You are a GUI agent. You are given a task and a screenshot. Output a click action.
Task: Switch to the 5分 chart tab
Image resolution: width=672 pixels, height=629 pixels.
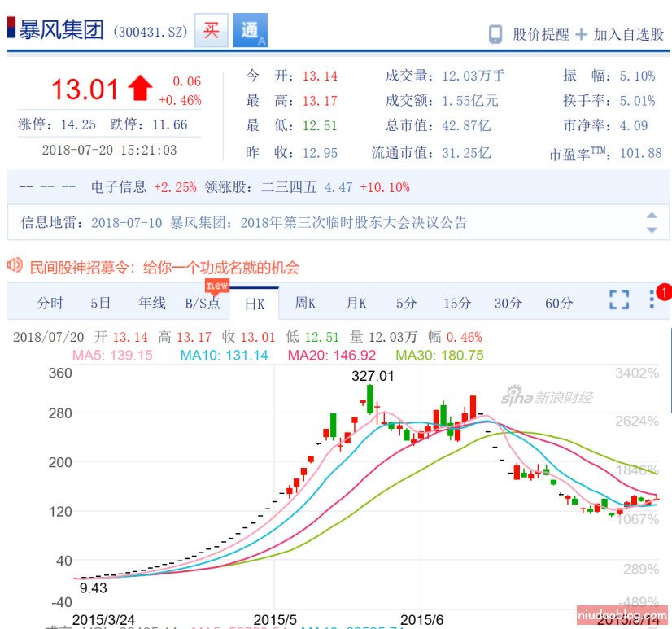pos(406,304)
